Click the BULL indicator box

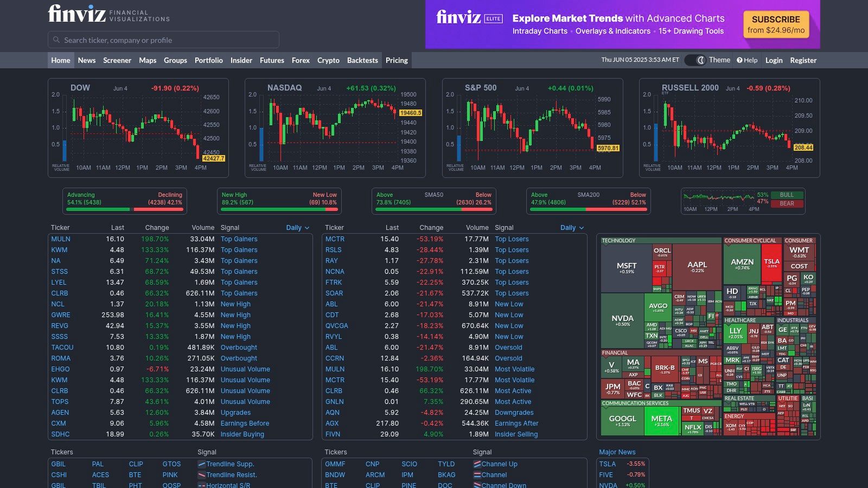click(x=787, y=195)
